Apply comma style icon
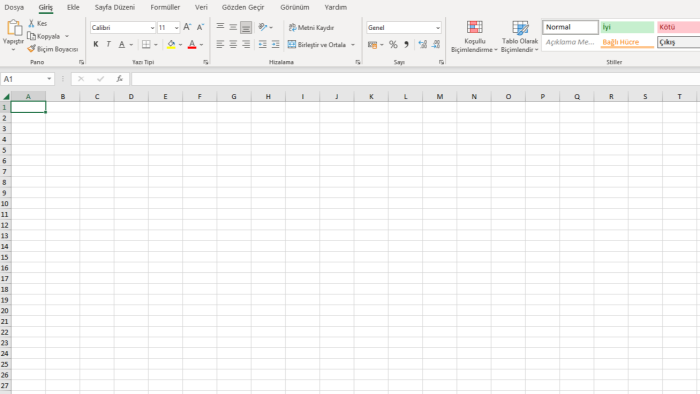This screenshot has width=700, height=394. point(406,45)
